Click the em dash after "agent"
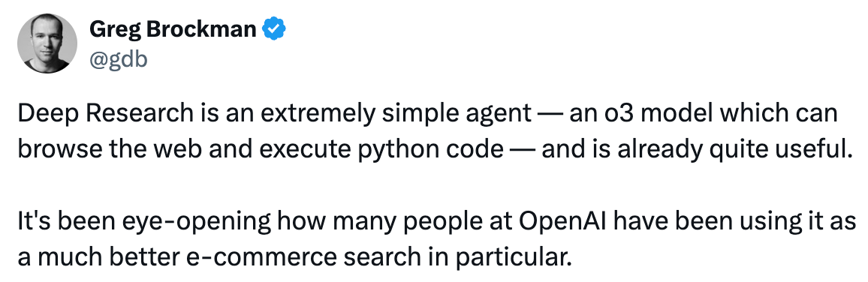 pos(550,113)
